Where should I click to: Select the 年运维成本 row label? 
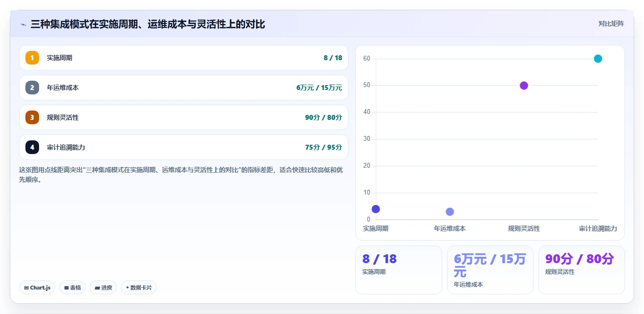pos(63,88)
